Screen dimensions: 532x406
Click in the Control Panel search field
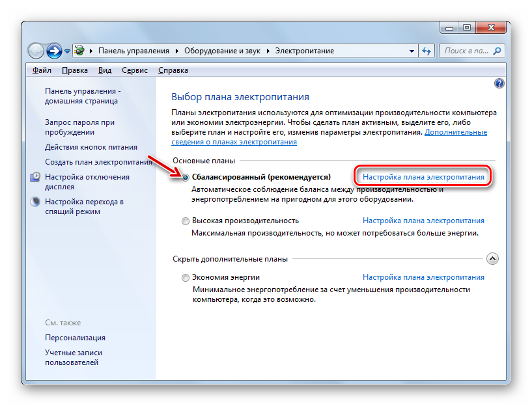coord(464,51)
